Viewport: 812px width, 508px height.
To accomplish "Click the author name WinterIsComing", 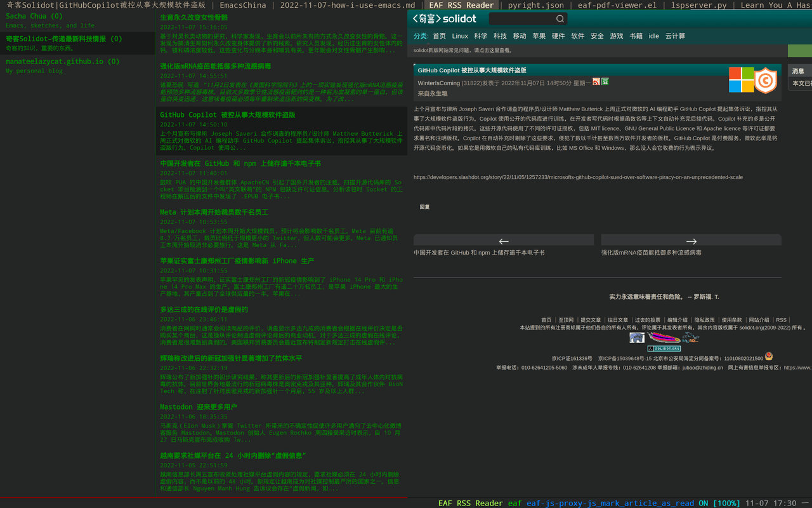I will tap(438, 83).
